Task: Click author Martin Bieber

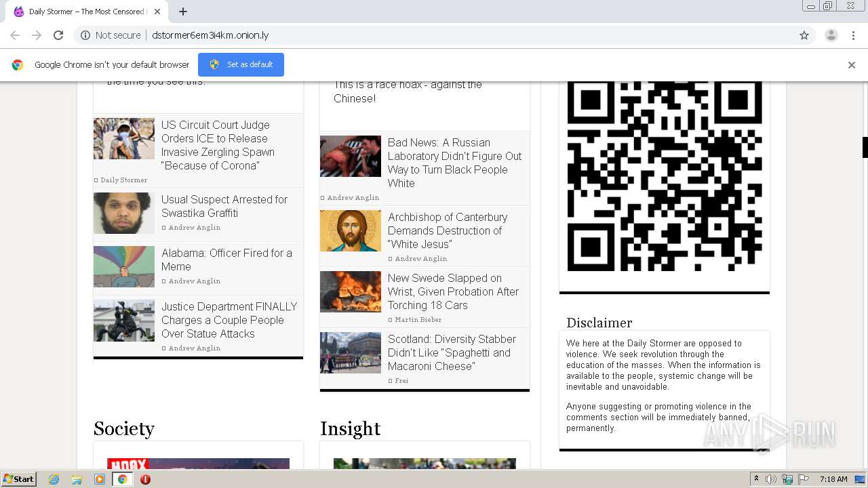Action: click(x=418, y=320)
